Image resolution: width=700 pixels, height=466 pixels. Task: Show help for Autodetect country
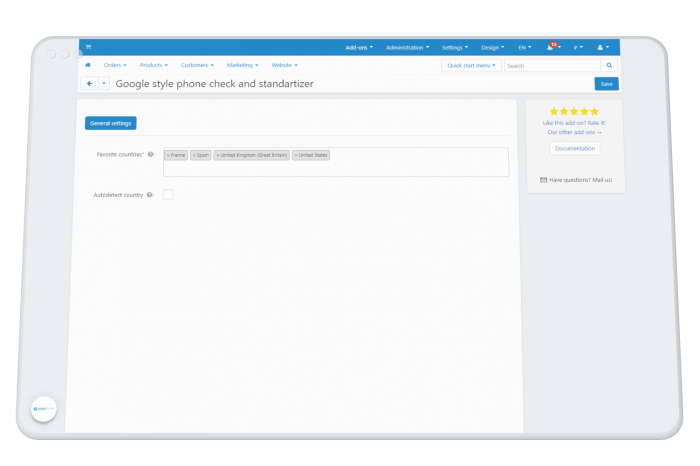coord(150,195)
